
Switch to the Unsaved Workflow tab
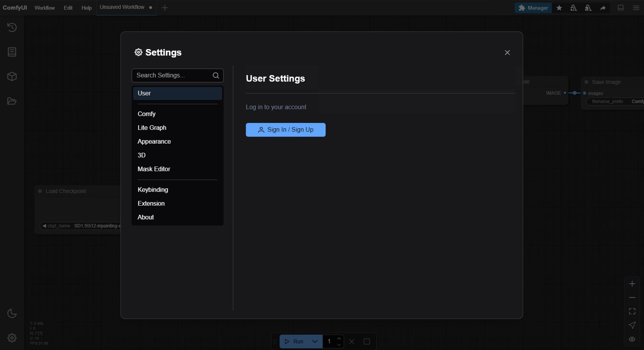pos(122,7)
